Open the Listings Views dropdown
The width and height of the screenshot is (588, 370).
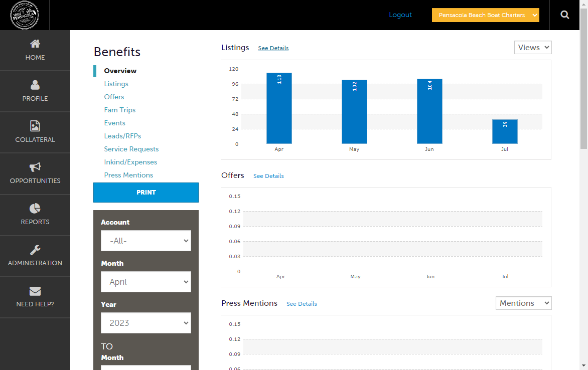[533, 48]
